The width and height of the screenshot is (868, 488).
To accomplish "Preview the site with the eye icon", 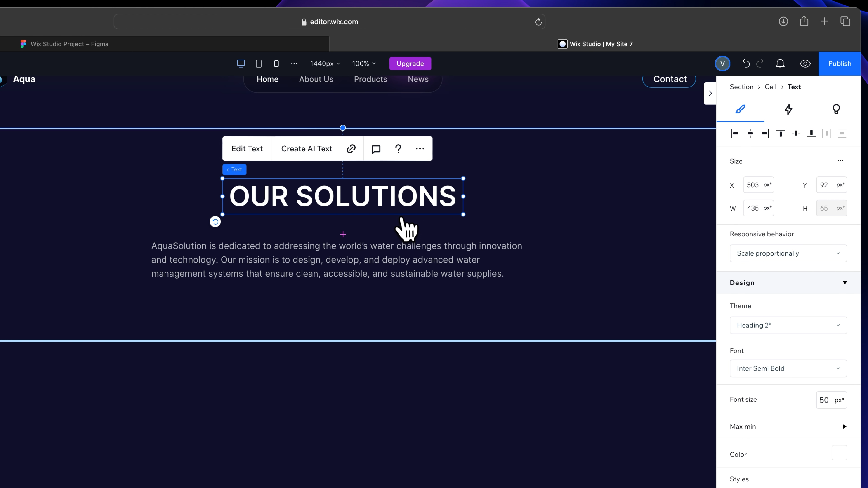I will pos(805,64).
